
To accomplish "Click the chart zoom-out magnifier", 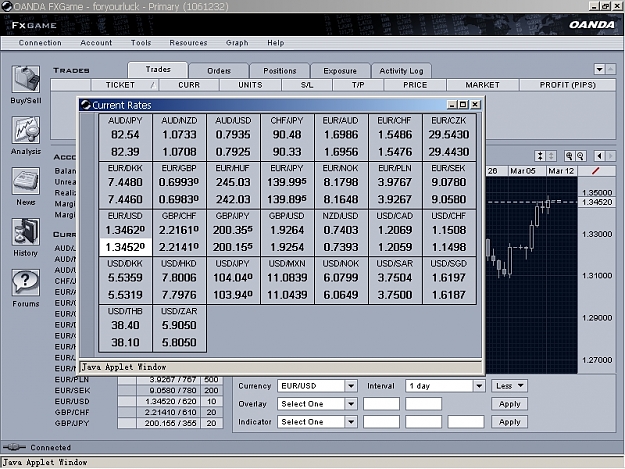I will pos(580,156).
